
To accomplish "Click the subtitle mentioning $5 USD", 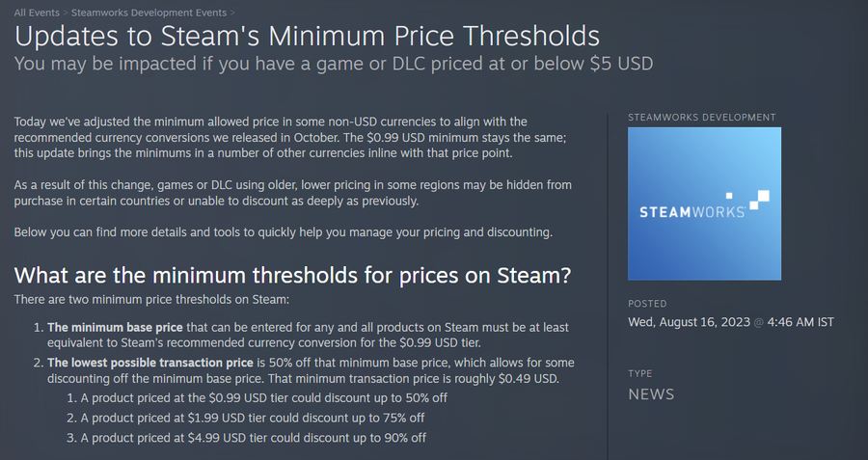I will point(334,64).
